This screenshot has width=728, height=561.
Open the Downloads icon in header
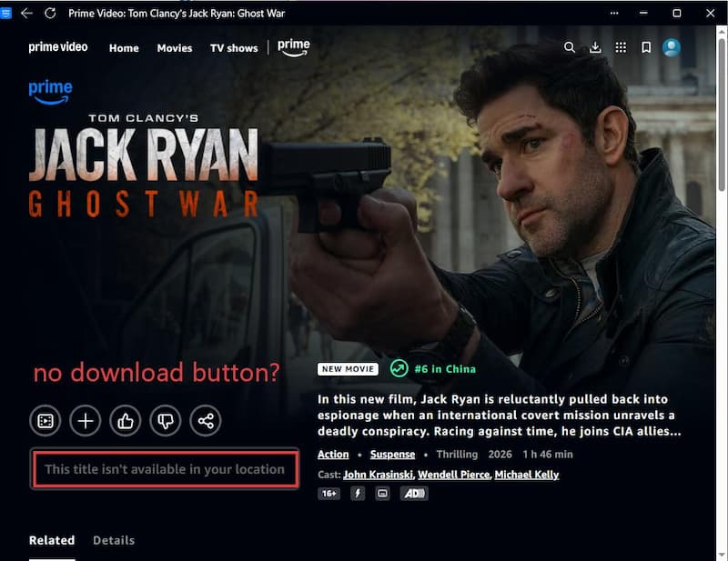[x=595, y=47]
